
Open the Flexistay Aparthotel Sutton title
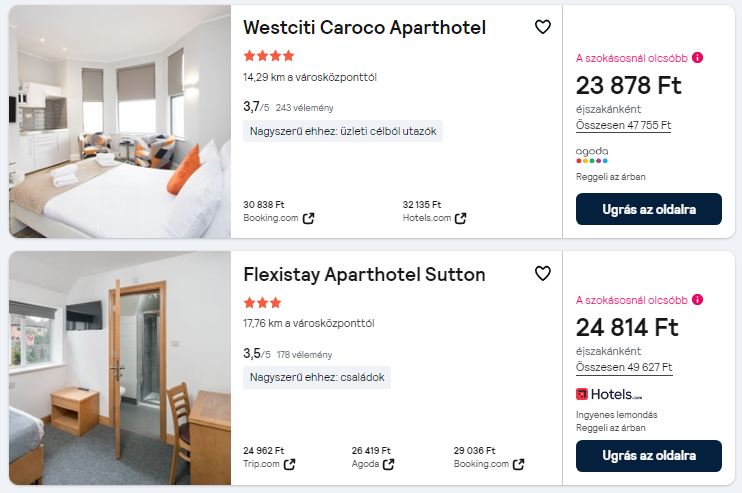pos(364,274)
